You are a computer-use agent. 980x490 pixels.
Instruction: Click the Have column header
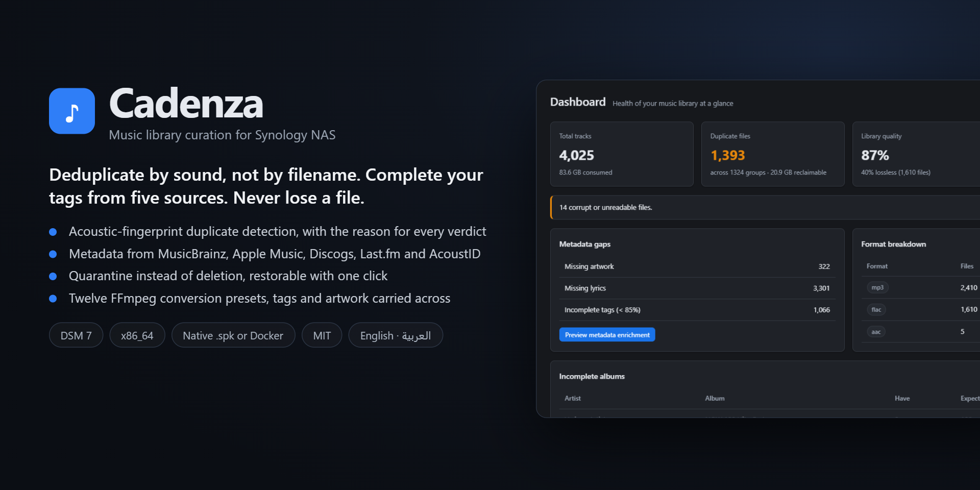pos(902,398)
